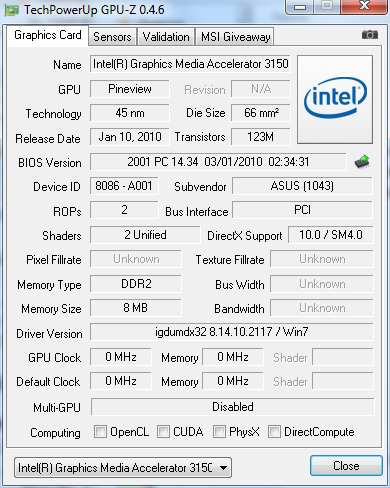Image resolution: width=390 pixels, height=488 pixels.
Task: Click the Texture Fillrate Unknown field
Action: (322, 259)
